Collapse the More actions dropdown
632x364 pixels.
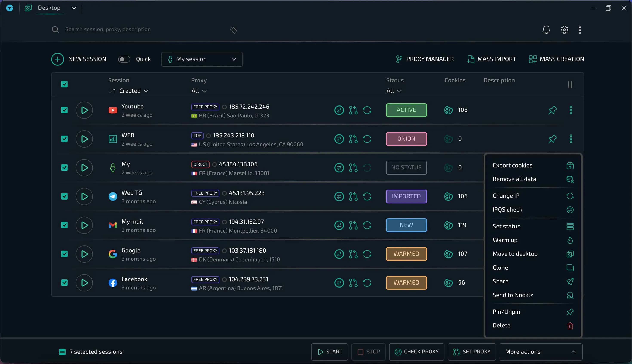(541, 352)
